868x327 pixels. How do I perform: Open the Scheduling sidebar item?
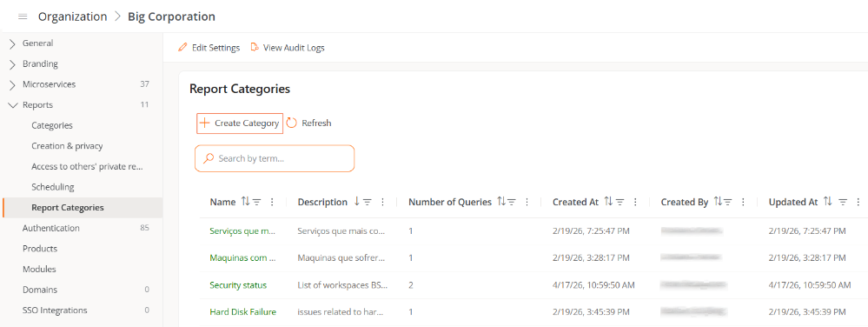point(53,187)
